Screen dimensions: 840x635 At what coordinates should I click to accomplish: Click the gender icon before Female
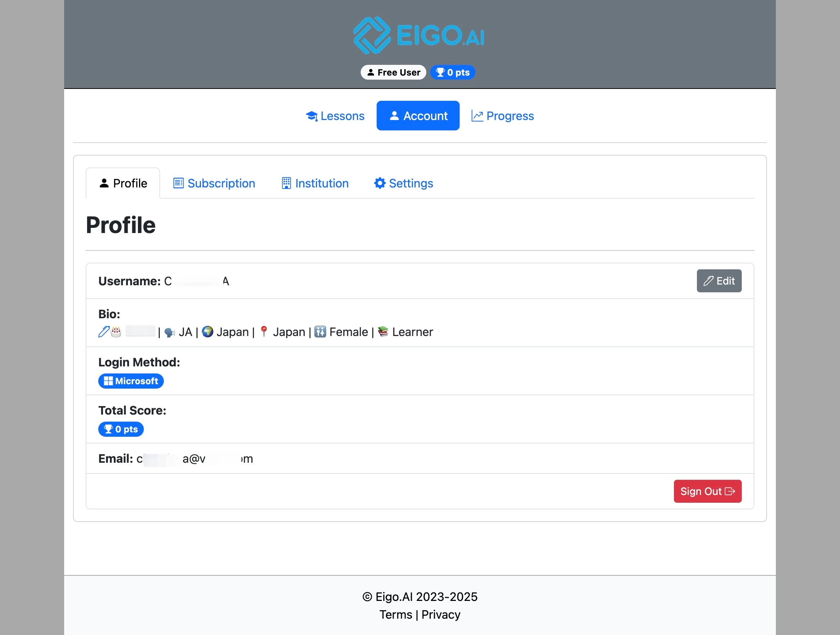[x=320, y=332]
